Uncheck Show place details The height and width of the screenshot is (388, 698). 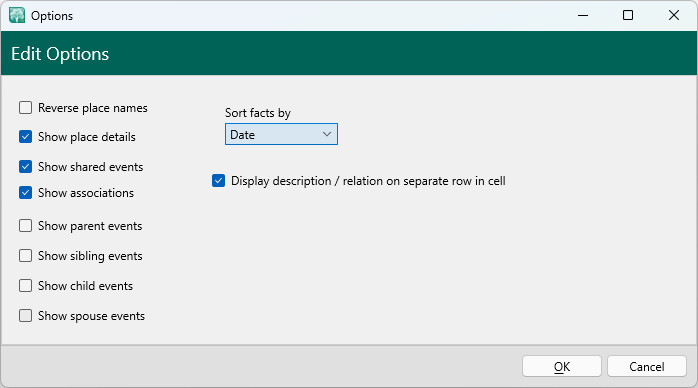pyautogui.click(x=25, y=137)
